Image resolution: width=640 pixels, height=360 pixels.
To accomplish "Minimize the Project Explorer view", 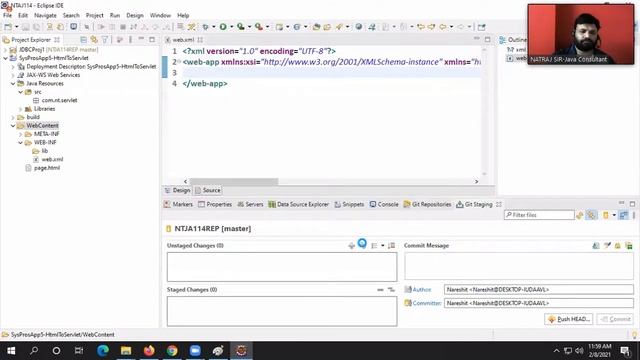I will coord(141,39).
